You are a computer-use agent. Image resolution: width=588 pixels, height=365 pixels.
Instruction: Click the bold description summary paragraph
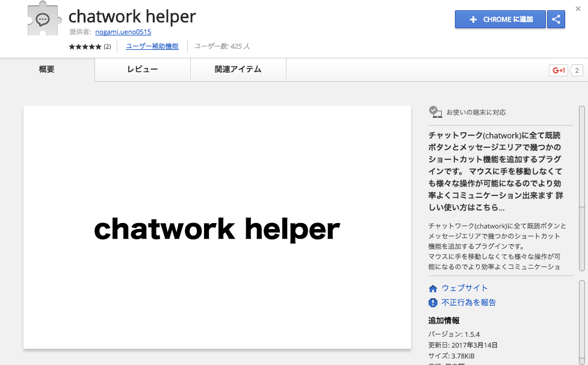(x=496, y=171)
